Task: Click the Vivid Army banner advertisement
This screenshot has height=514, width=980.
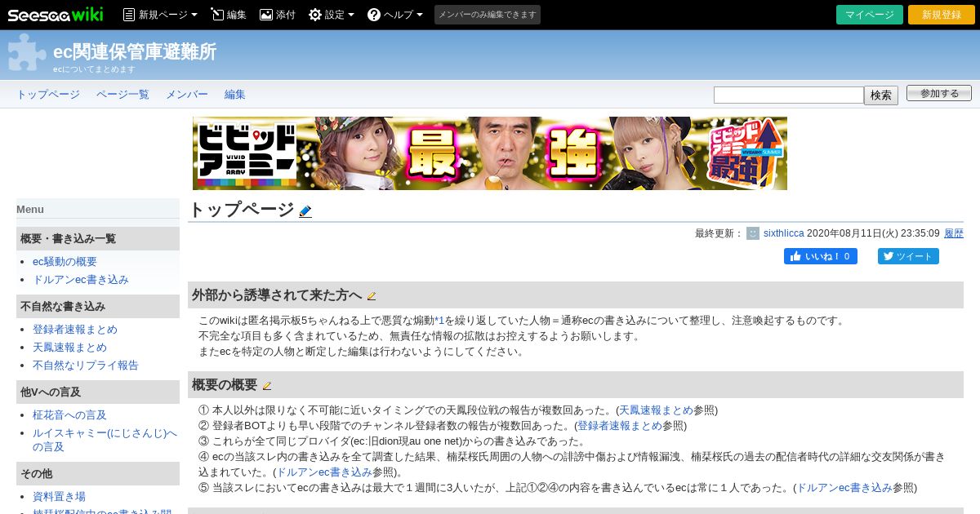Action: pyautogui.click(x=490, y=153)
